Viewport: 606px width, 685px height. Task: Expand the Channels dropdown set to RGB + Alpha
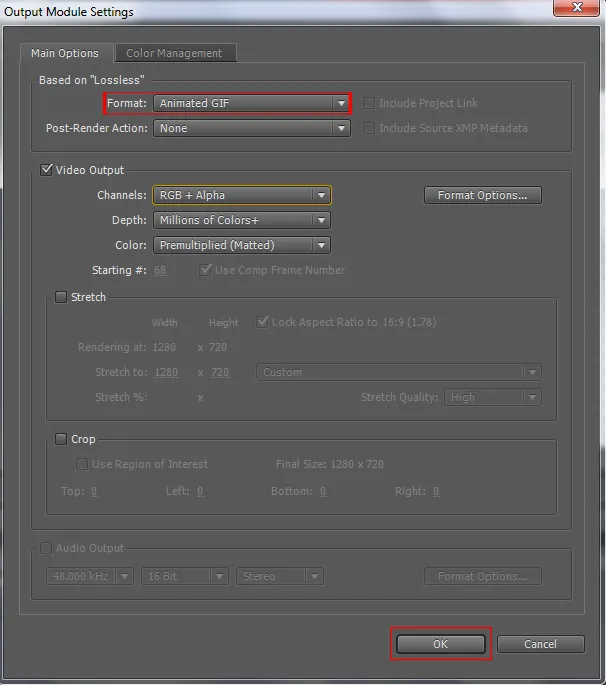coord(242,195)
